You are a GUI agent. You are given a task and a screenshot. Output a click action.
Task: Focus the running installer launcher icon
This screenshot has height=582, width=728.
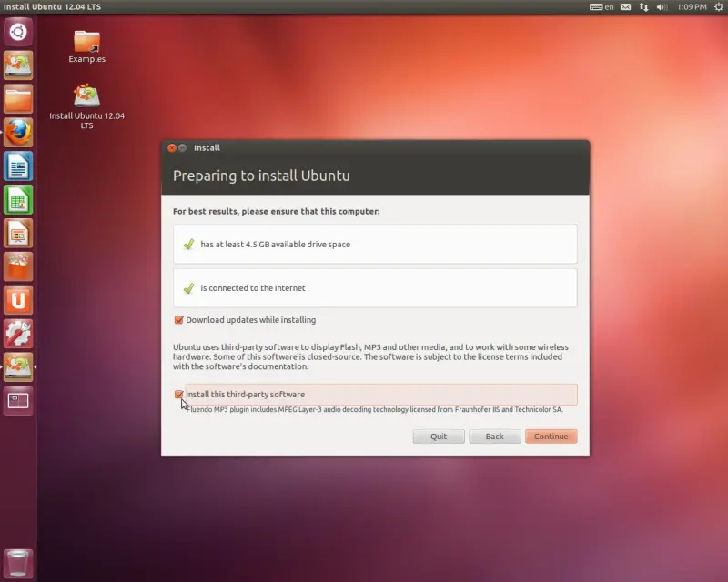pyautogui.click(x=18, y=367)
